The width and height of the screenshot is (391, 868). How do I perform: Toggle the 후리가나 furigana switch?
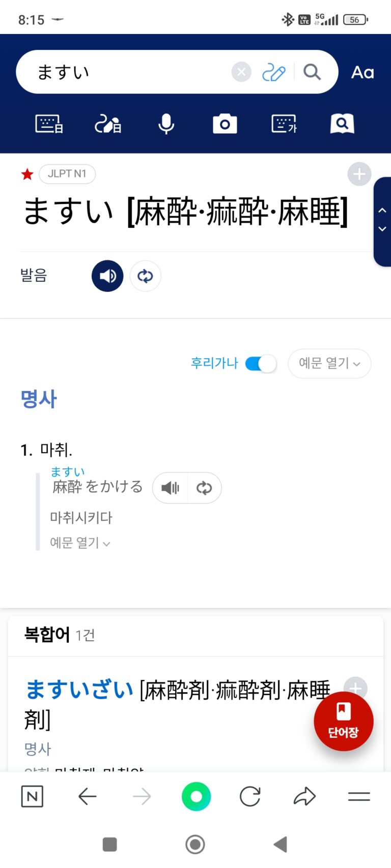point(261,364)
